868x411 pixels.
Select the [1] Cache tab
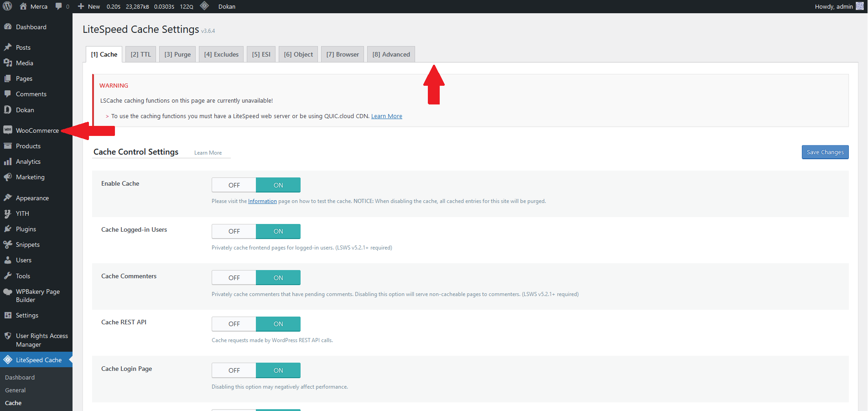coord(104,54)
